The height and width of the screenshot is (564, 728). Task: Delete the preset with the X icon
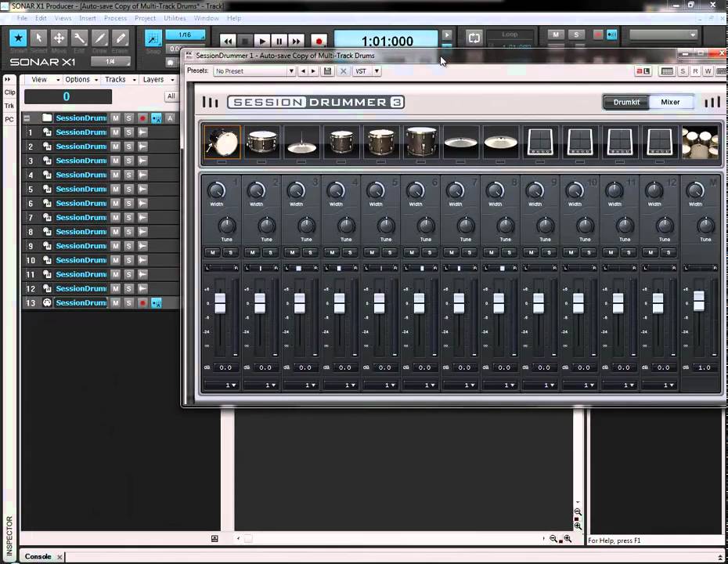coord(343,71)
